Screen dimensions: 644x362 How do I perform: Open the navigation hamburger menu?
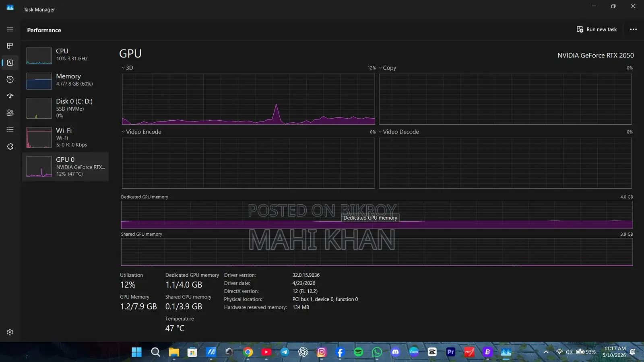tap(10, 29)
